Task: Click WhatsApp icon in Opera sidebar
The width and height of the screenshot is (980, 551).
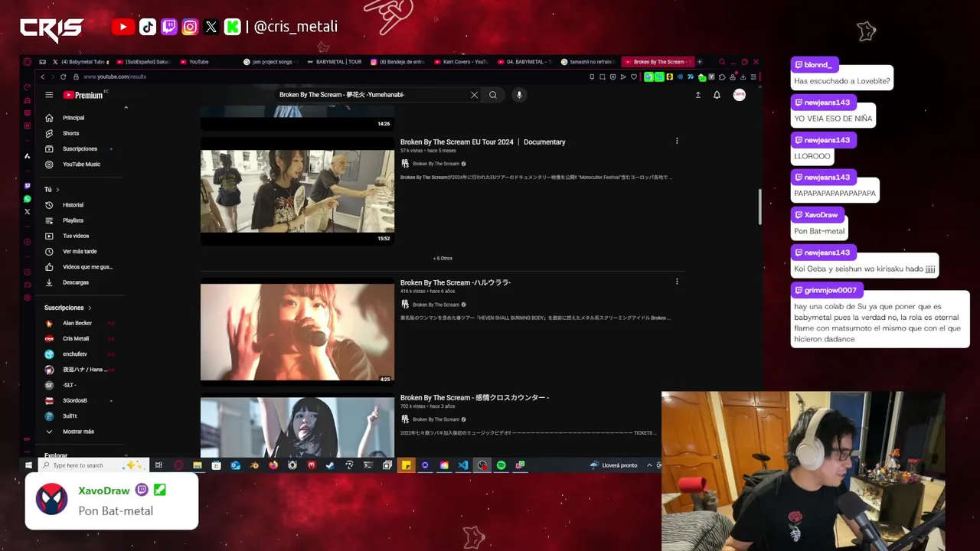Action: click(x=28, y=199)
